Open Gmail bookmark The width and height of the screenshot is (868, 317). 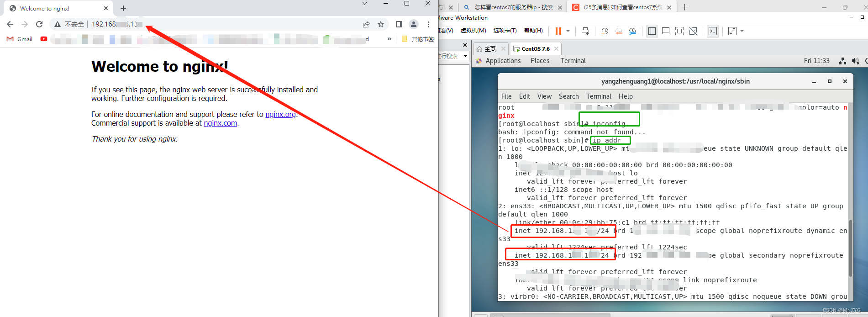20,39
